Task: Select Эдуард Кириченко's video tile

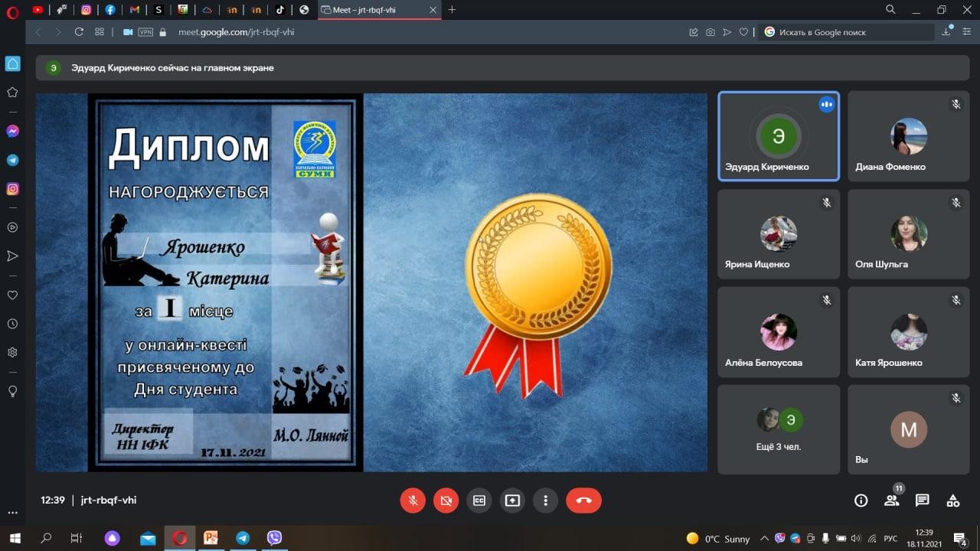Action: tap(779, 137)
